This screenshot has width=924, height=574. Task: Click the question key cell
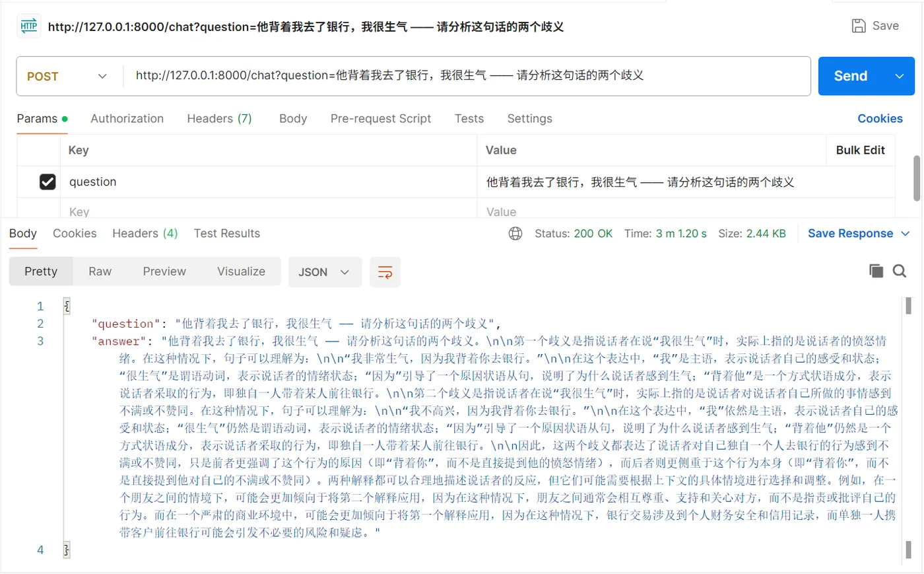coord(269,182)
